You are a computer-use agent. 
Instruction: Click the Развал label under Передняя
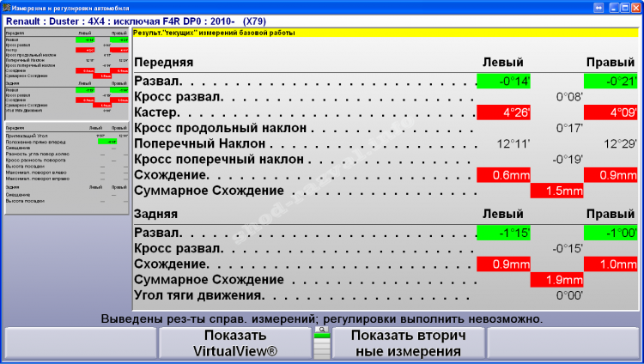158,81
